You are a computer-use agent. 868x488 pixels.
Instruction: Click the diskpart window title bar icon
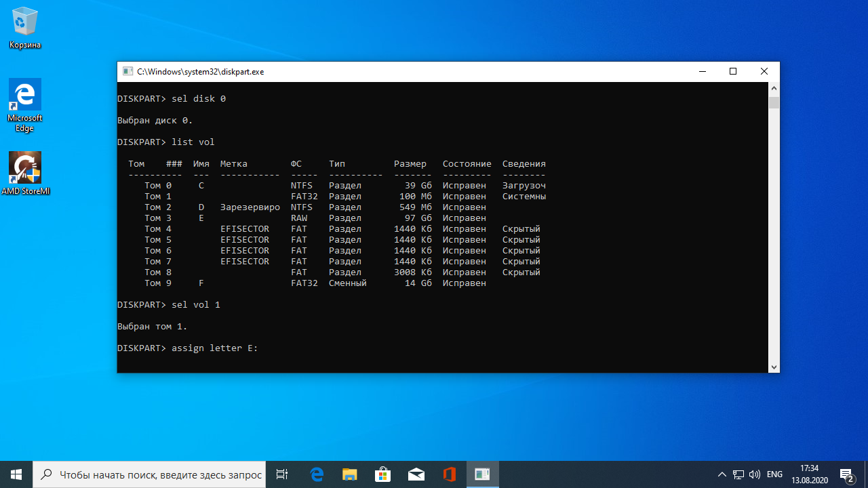[x=127, y=72]
